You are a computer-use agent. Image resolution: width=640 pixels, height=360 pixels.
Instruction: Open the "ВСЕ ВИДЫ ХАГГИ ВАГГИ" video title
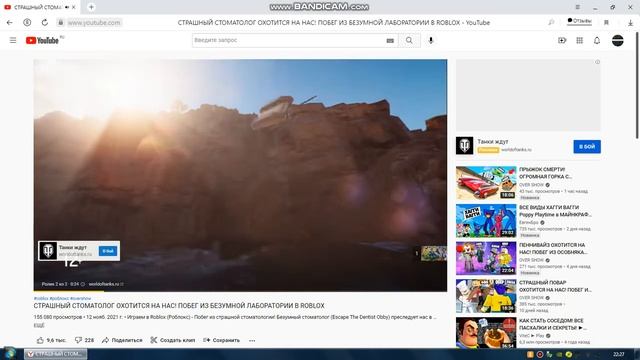pos(555,211)
